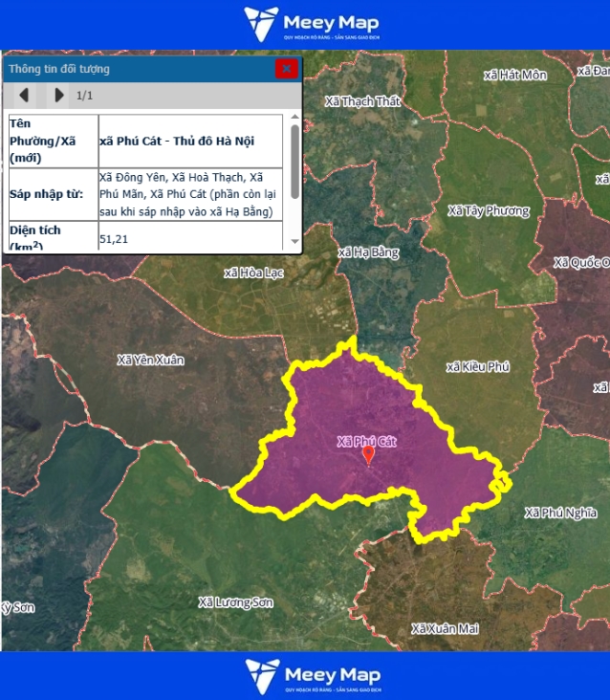Go to previous object with left arrow
The width and height of the screenshot is (610, 700).
[x=24, y=95]
